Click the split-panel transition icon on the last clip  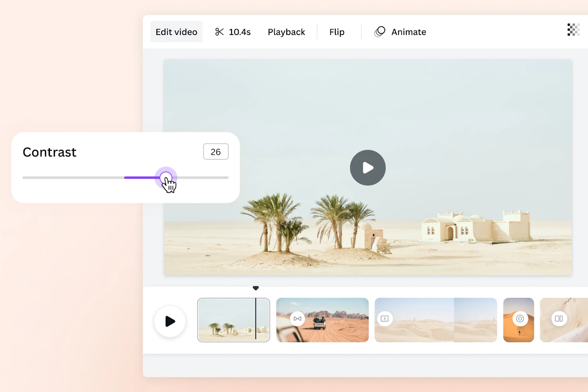(x=559, y=318)
